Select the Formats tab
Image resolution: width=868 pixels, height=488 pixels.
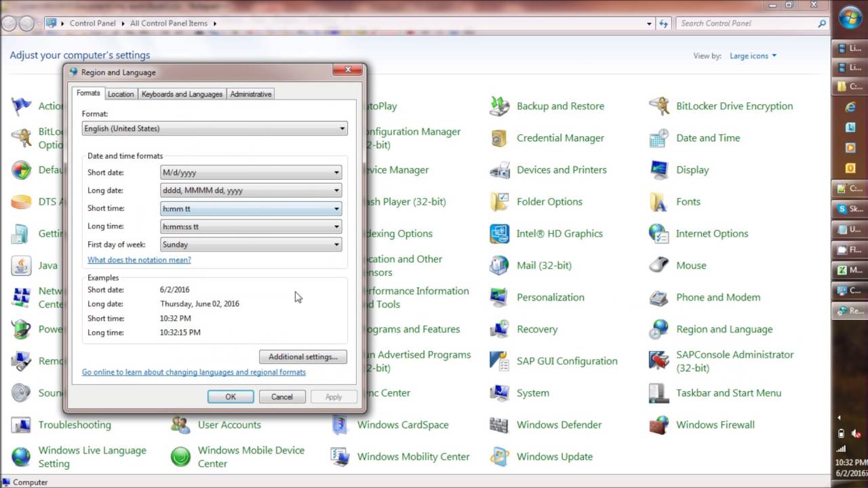(88, 93)
